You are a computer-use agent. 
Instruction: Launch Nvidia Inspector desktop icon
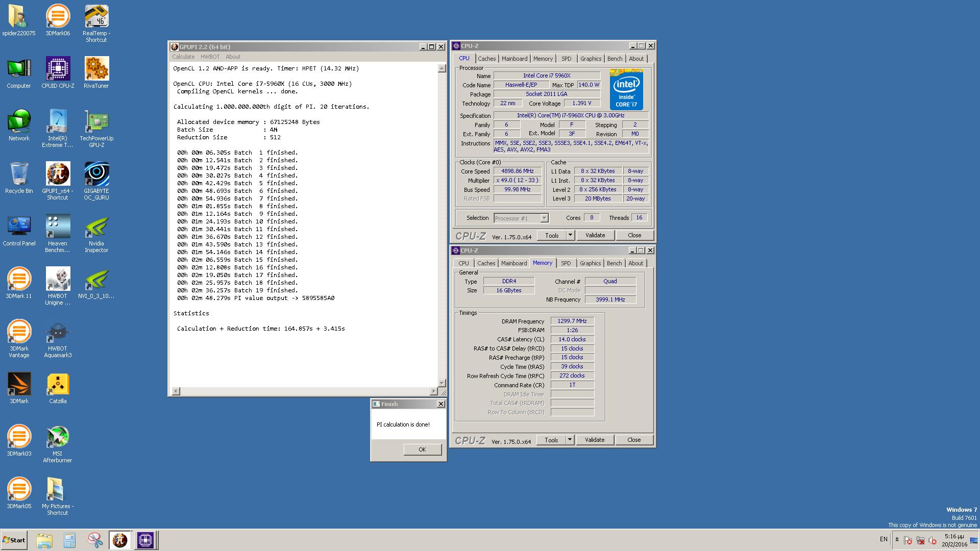pyautogui.click(x=96, y=234)
